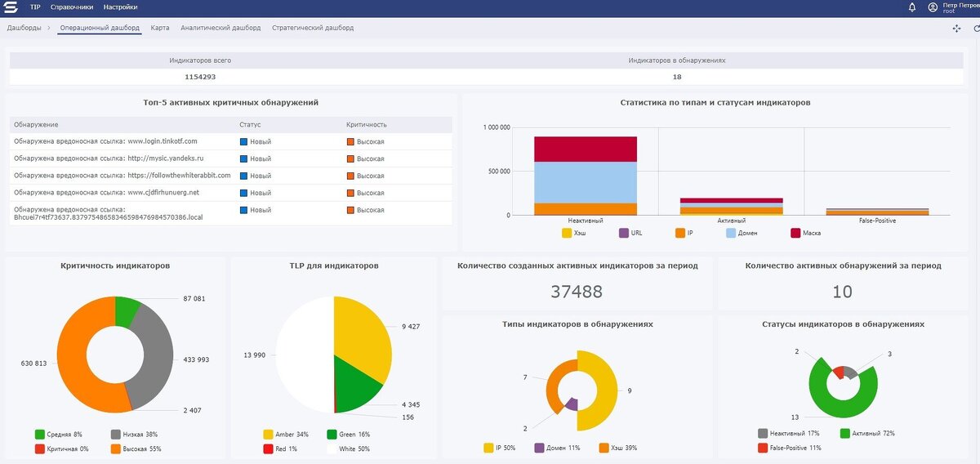Viewport: 980px width, 464px height.
Task: Switch to the Карта tab
Action: point(160,28)
